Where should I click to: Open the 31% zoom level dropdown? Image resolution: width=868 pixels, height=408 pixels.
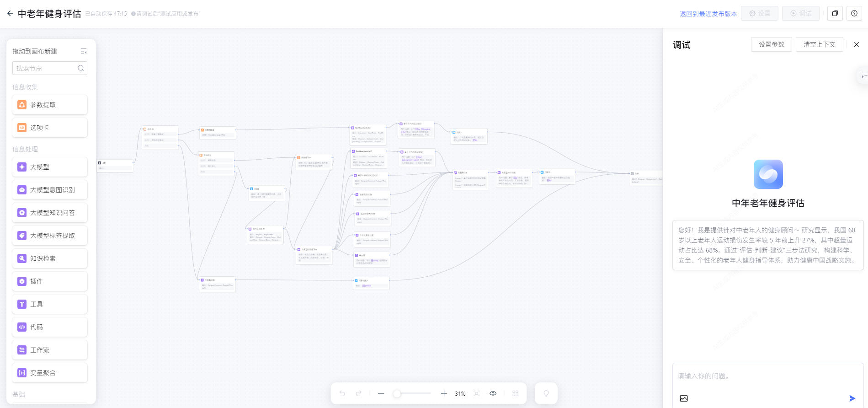[460, 393]
